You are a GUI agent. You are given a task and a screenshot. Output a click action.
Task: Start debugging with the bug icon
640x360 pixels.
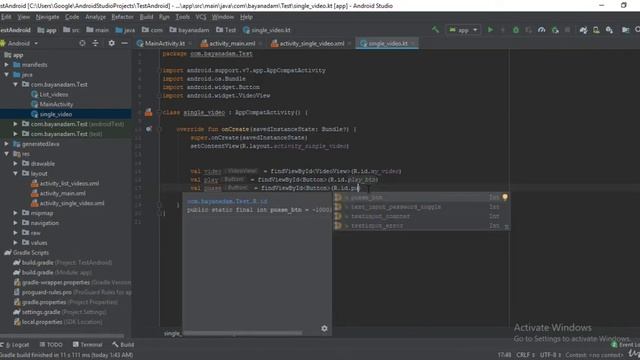pyautogui.click(x=516, y=30)
